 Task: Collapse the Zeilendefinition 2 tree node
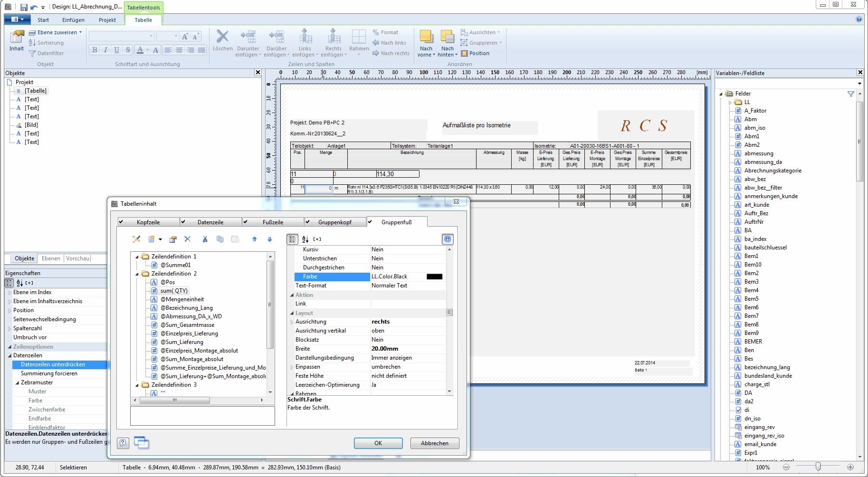137,274
